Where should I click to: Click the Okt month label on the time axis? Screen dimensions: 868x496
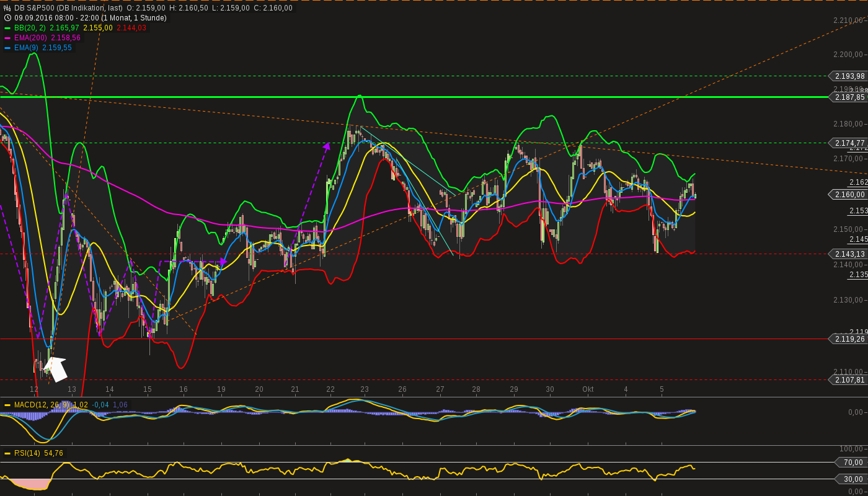(x=588, y=389)
